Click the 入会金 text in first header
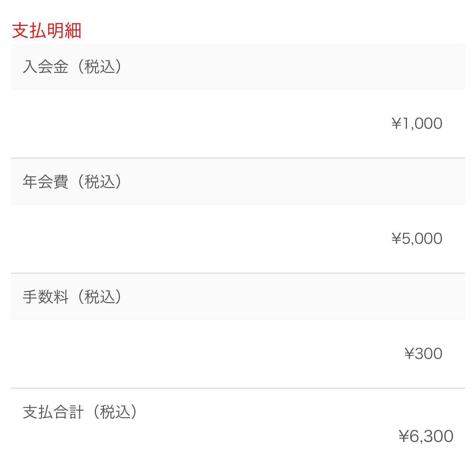Image resolution: width=476 pixels, height=470 pixels. click(x=45, y=67)
